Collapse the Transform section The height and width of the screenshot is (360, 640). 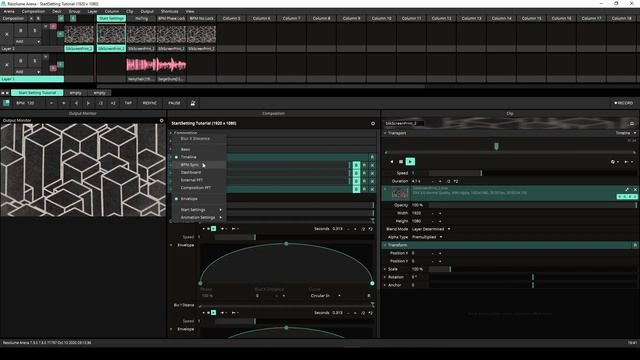click(385, 245)
